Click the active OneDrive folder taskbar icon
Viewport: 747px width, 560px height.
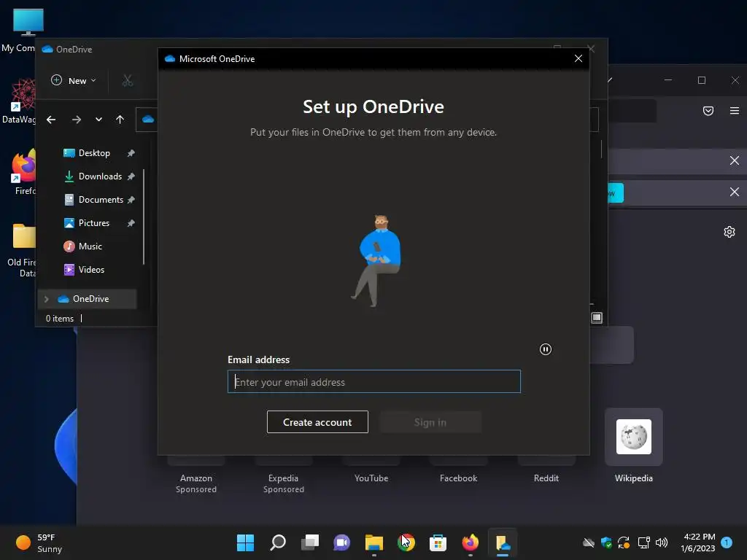coord(503,542)
